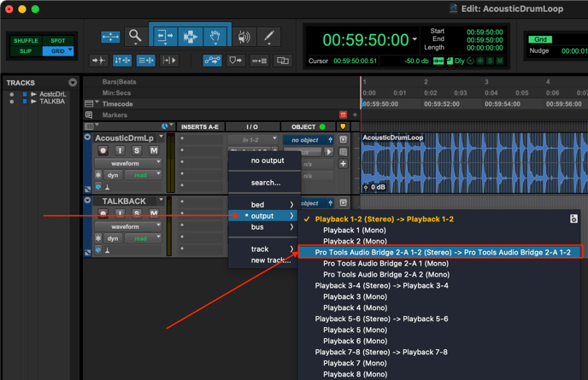The width and height of the screenshot is (588, 380).
Task: Click the Markers ruler red add icon
Action: pos(343,114)
